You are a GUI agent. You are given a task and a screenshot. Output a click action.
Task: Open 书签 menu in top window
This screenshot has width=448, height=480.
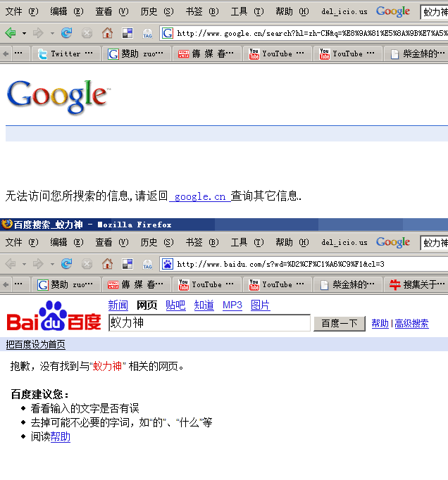pos(202,12)
